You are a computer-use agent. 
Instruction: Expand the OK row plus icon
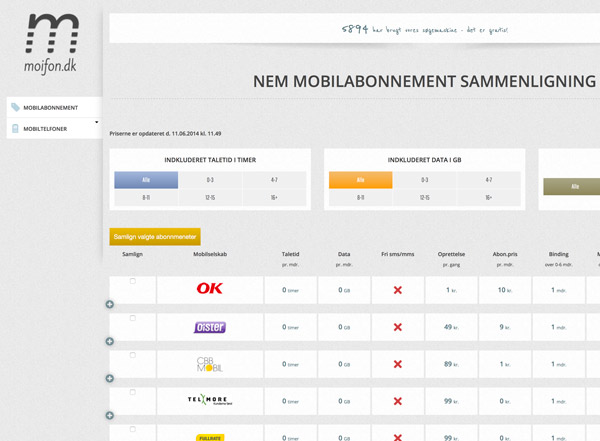(x=109, y=304)
